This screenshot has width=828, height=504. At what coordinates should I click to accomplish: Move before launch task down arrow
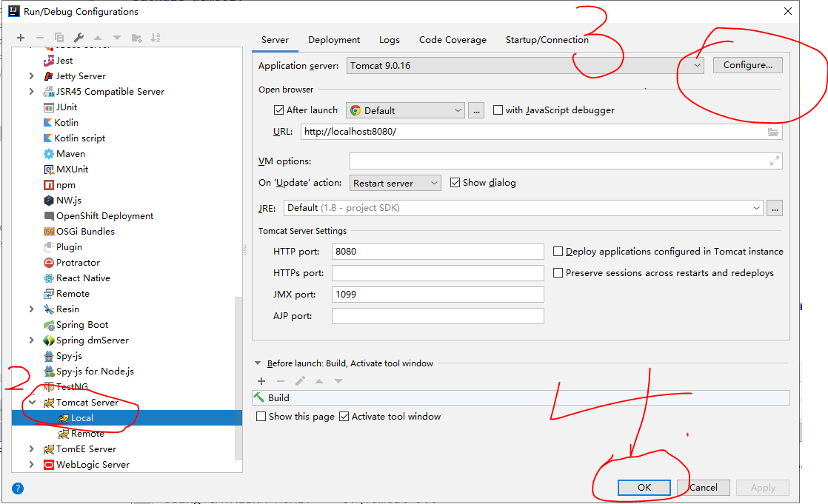coord(338,381)
